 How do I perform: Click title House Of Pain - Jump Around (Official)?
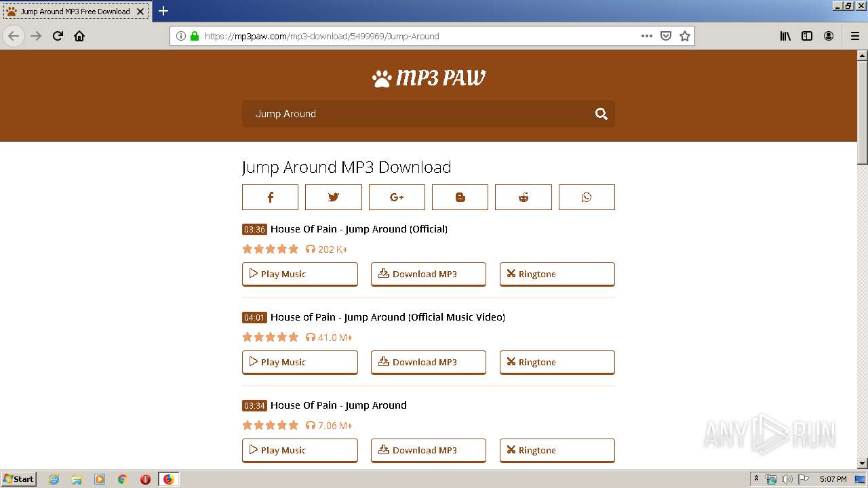point(359,229)
